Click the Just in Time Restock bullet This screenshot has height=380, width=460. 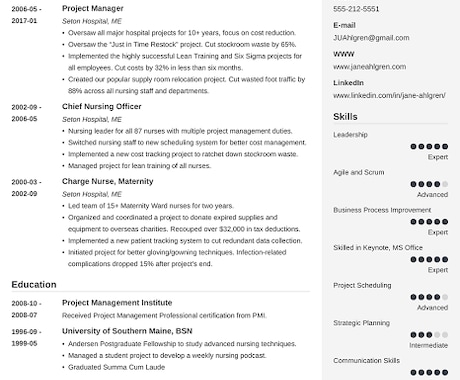click(x=182, y=45)
